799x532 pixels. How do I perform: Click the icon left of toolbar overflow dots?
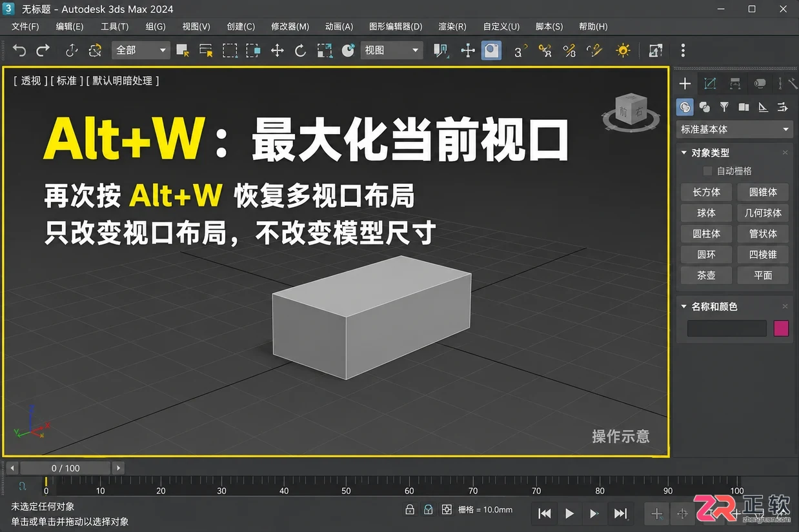point(656,50)
